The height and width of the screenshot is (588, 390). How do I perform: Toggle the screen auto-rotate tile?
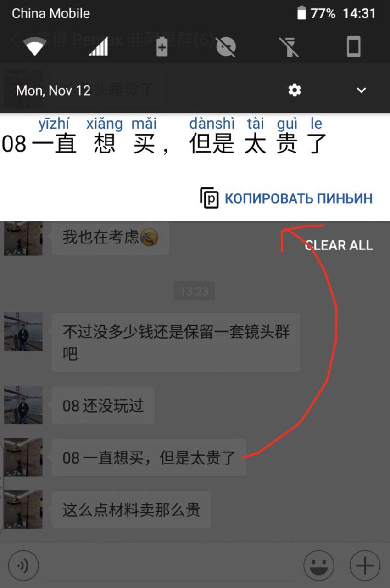pos(353,46)
